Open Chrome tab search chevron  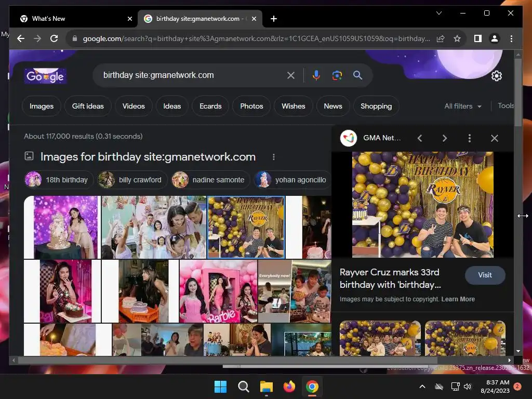coord(438,13)
